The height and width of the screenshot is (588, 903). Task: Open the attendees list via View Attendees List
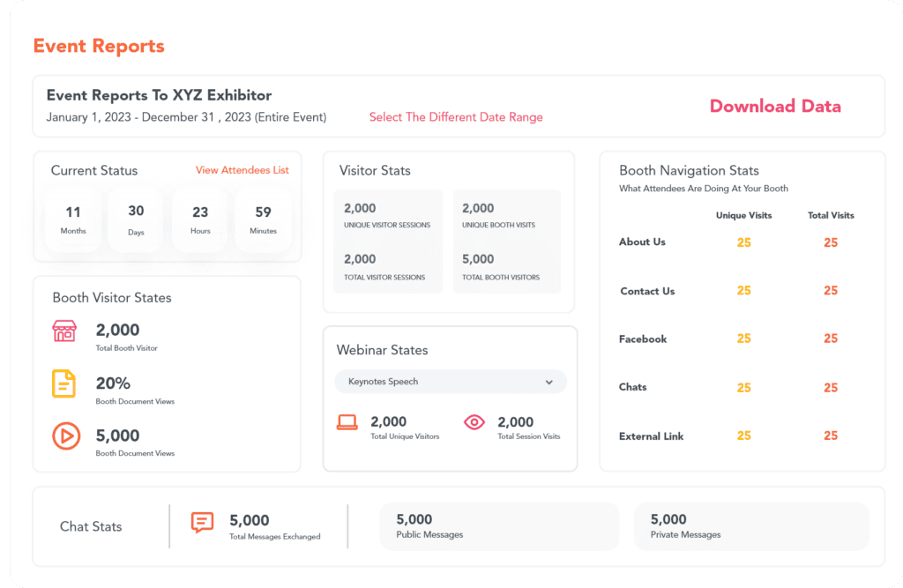(x=243, y=170)
